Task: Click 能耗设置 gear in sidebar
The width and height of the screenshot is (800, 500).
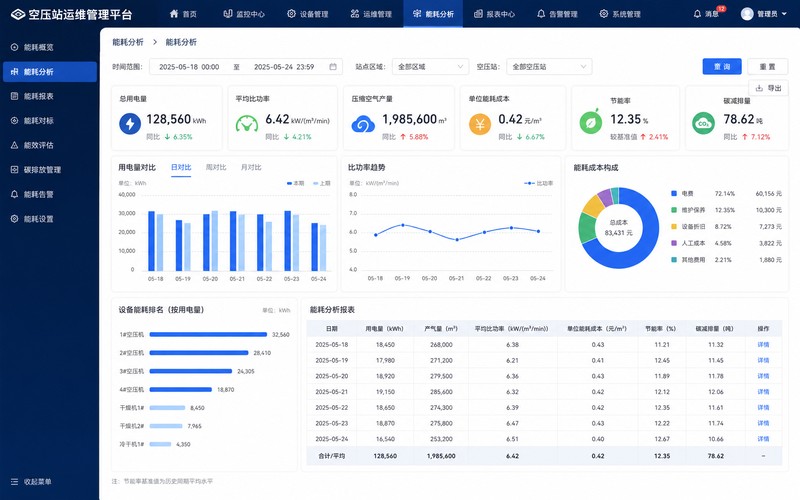Action: (x=15, y=218)
